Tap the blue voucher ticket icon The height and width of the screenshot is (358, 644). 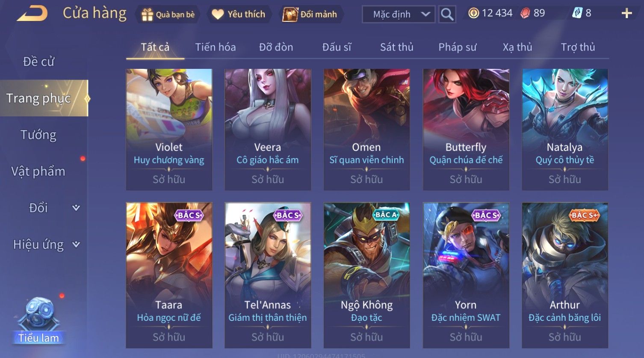pyautogui.click(x=577, y=13)
